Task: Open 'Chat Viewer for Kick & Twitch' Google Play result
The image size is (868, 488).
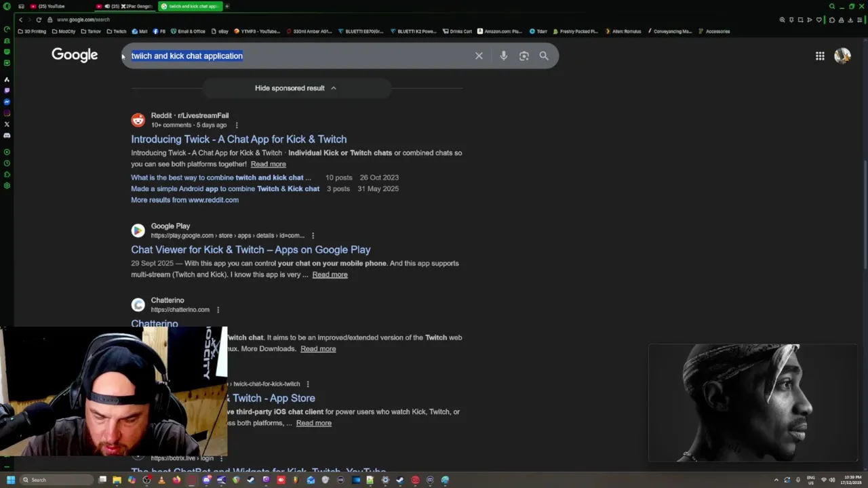Action: [x=251, y=249]
